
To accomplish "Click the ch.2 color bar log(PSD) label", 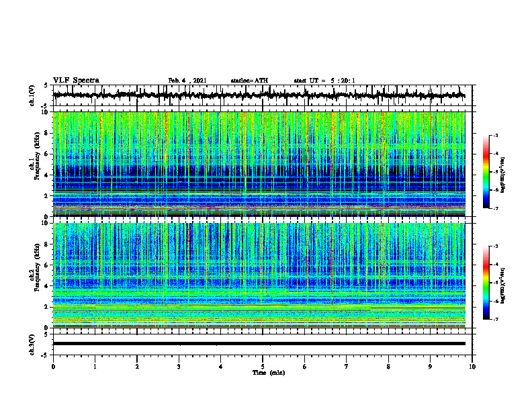I will click(503, 286).
